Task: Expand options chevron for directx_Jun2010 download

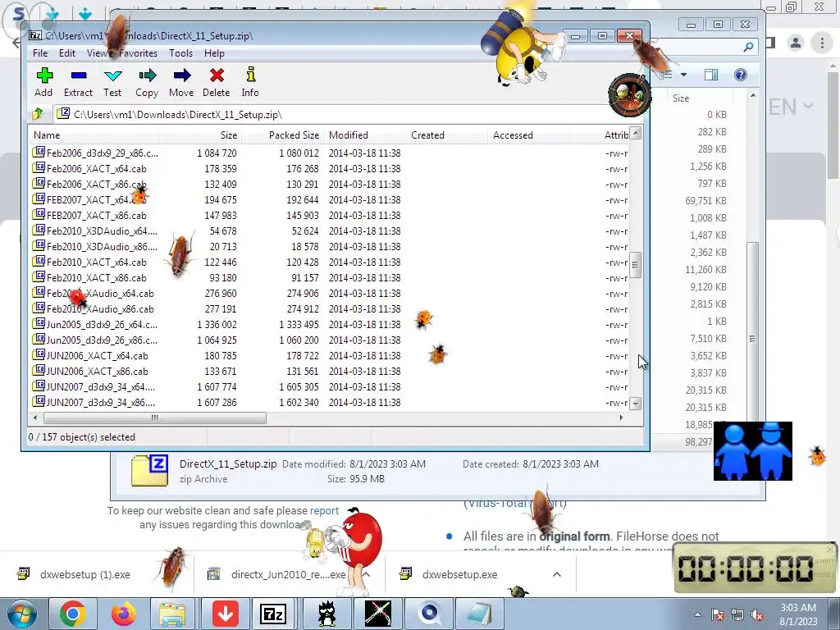Action: coord(367,574)
